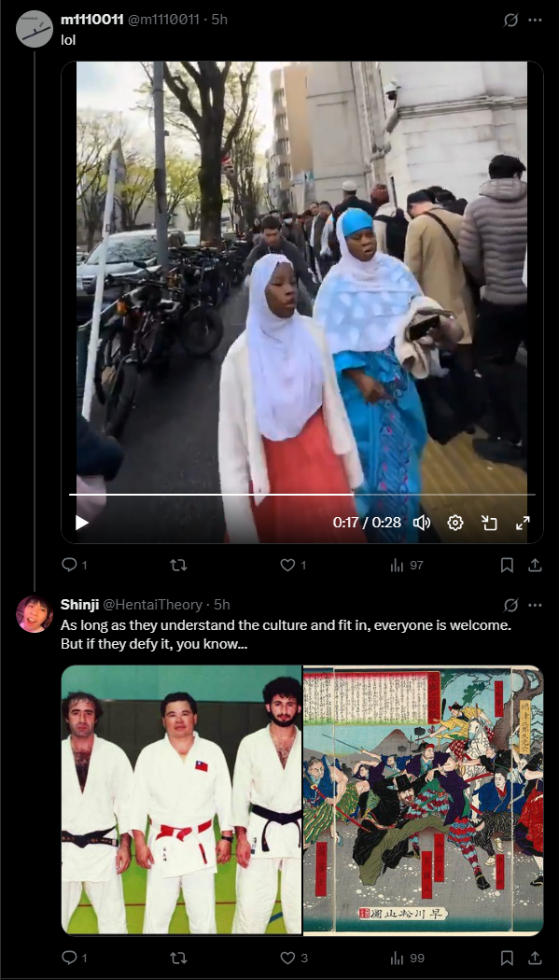Open video settings gear icon

click(x=455, y=523)
